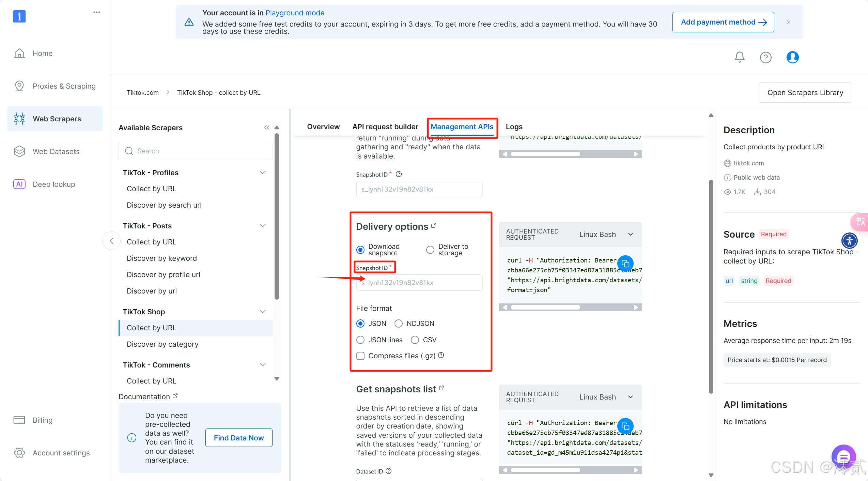Click the Deep lookup AI icon
Image resolution: width=868 pixels, height=481 pixels.
(x=19, y=184)
